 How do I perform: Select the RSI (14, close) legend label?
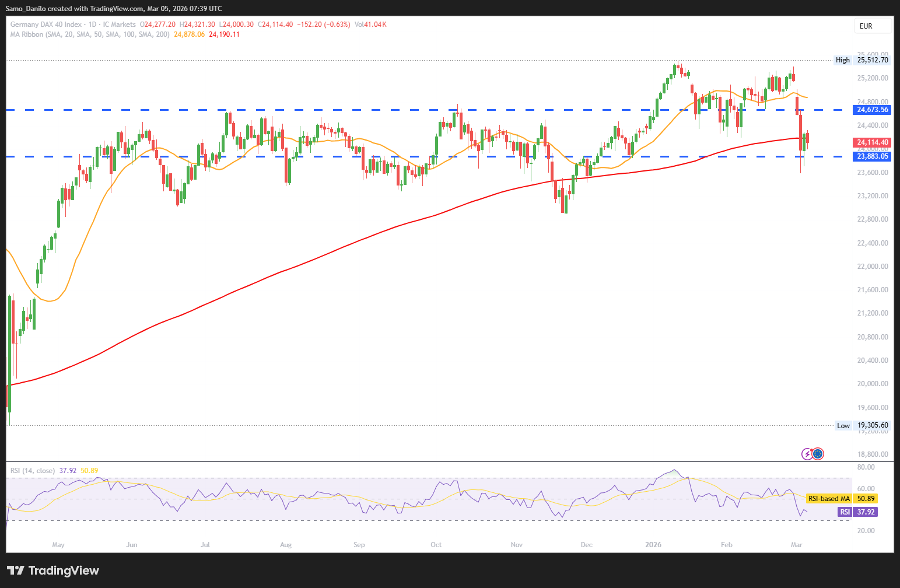pos(33,471)
